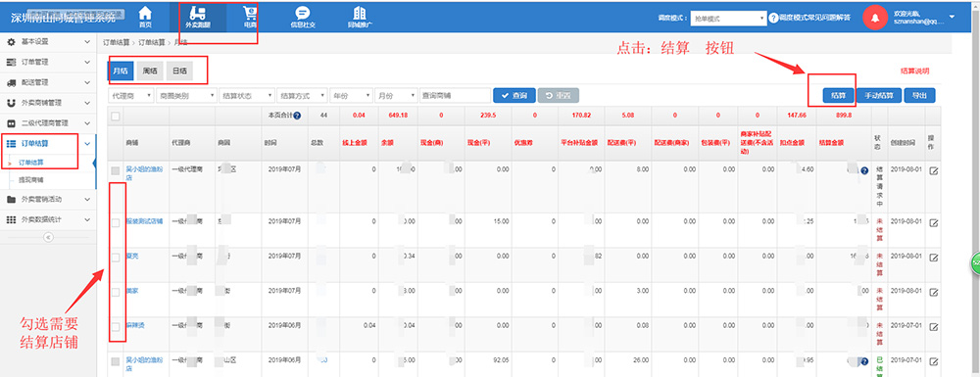Check the box for 报装测试店铺 row
980x377 pixels.
coord(116,223)
